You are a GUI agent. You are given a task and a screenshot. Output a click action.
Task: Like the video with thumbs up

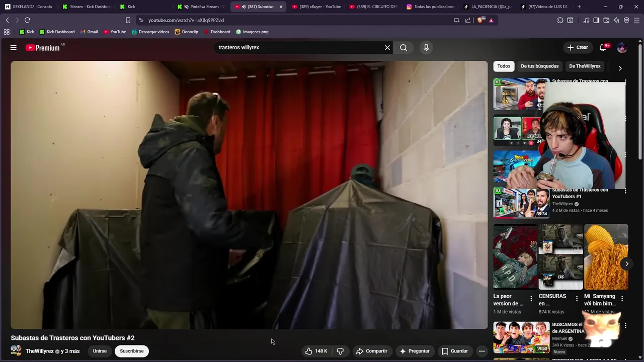[316, 351]
